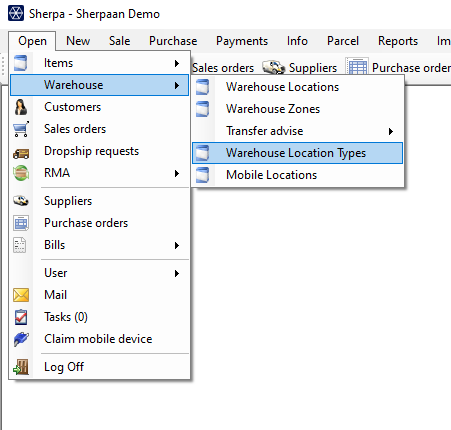The image size is (451, 430).
Task: Expand the Transfer advise submenu arrow
Action: point(391,131)
